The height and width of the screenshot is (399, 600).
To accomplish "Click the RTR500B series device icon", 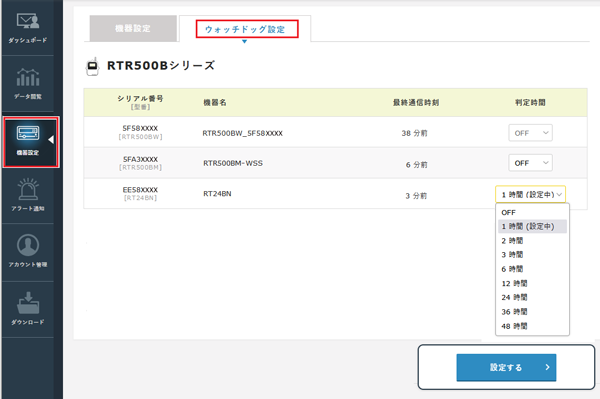I will [92, 67].
